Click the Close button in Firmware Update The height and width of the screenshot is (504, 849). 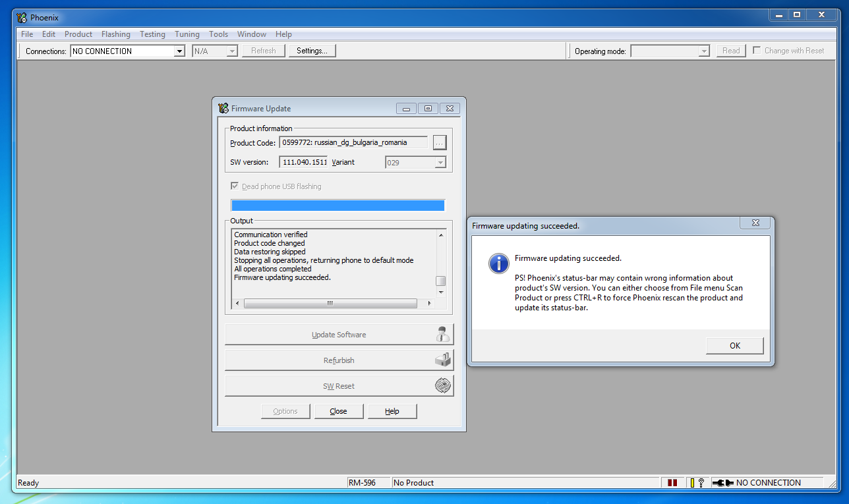(338, 411)
